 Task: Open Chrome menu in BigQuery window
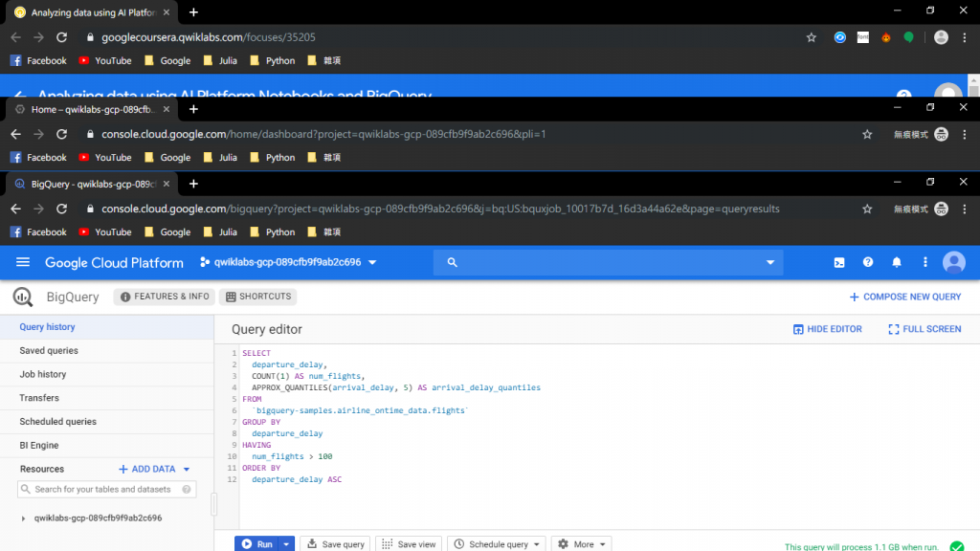click(965, 209)
